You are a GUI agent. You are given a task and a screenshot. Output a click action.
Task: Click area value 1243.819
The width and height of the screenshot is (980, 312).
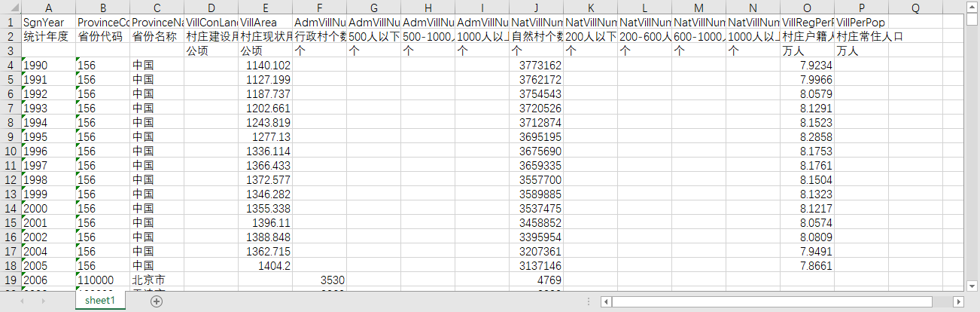click(x=265, y=122)
